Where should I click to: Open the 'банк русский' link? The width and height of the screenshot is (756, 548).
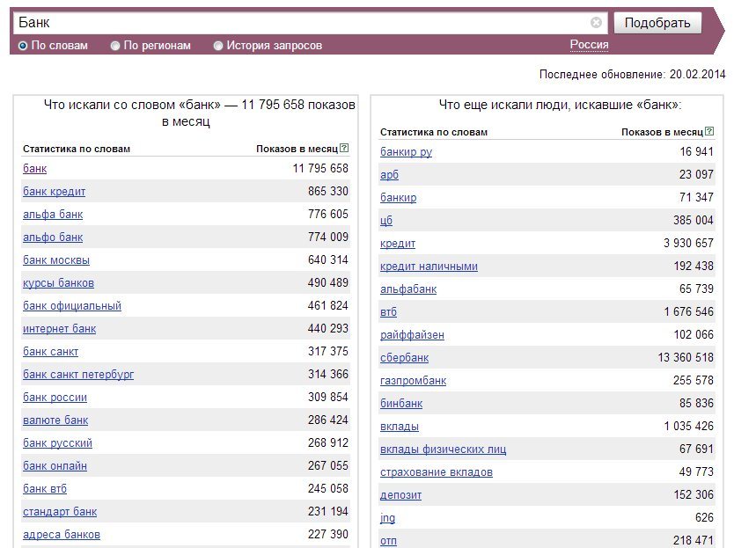coord(57,443)
